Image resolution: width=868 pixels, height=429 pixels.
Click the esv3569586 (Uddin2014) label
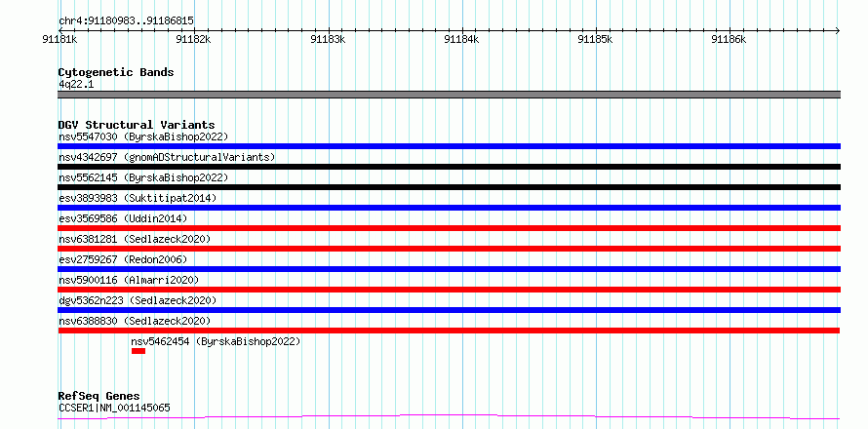123,218
